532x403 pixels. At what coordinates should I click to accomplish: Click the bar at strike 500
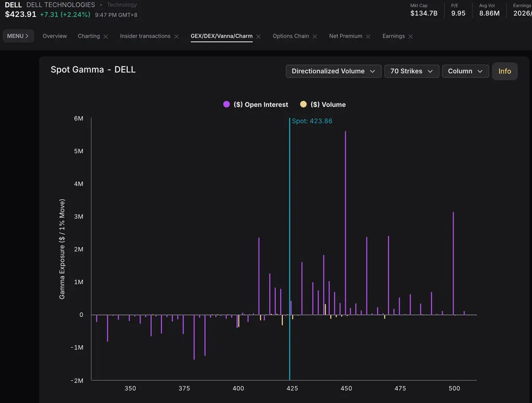(x=453, y=263)
